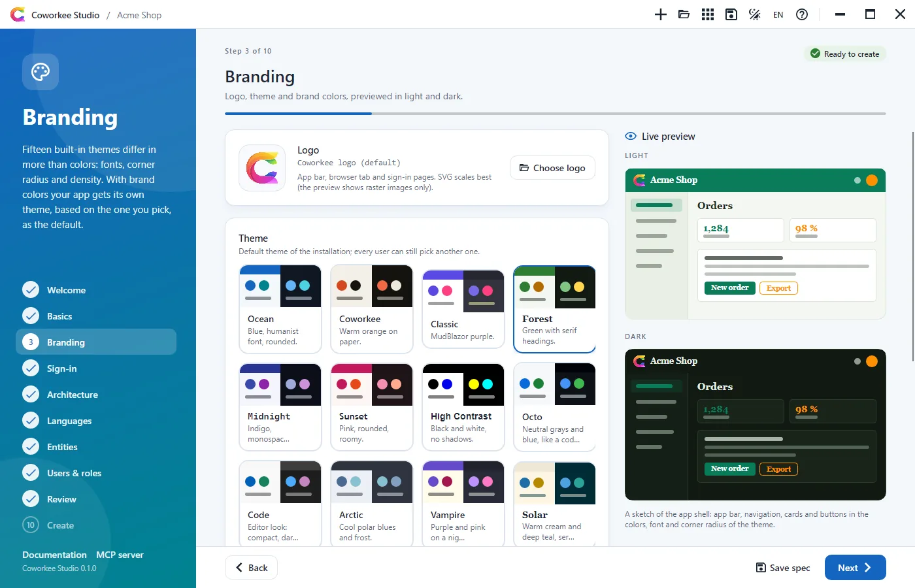Click the Coworkee logo in the title bar

coord(18,14)
